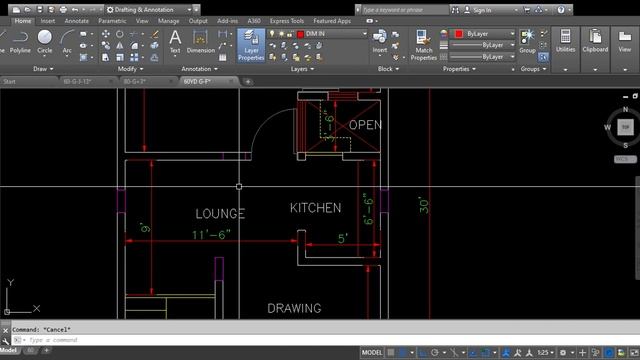Open Layer Properties manager
This screenshot has width=640, height=360.
251,45
